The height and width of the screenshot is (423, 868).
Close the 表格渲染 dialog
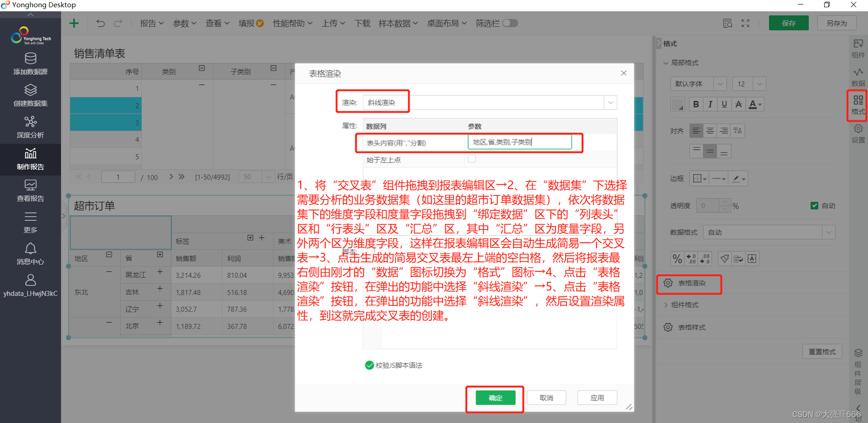coord(623,73)
